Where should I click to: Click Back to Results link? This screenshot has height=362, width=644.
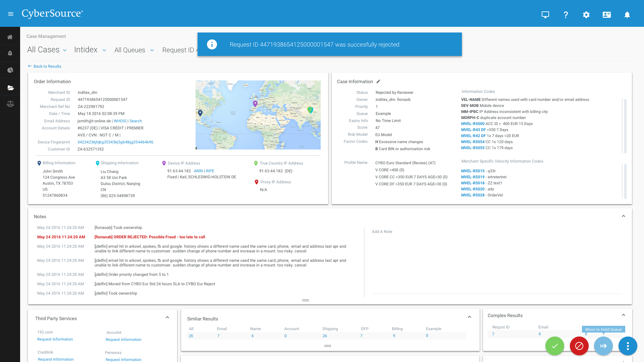(x=47, y=66)
